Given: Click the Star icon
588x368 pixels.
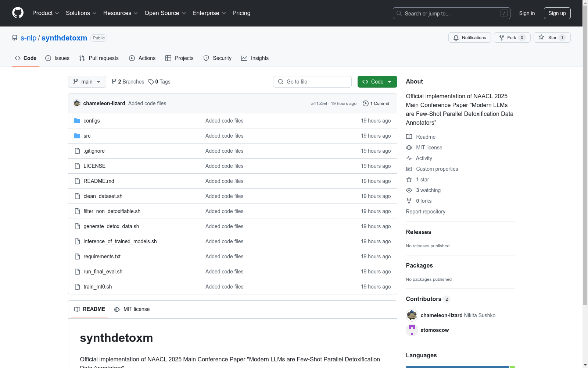Looking at the screenshot, I should 541,37.
